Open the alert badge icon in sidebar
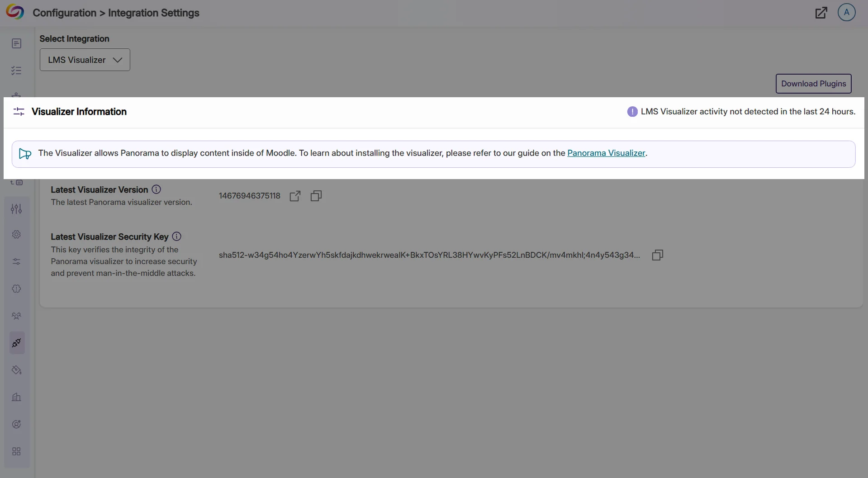Image resolution: width=868 pixels, height=478 pixels. 16,289
